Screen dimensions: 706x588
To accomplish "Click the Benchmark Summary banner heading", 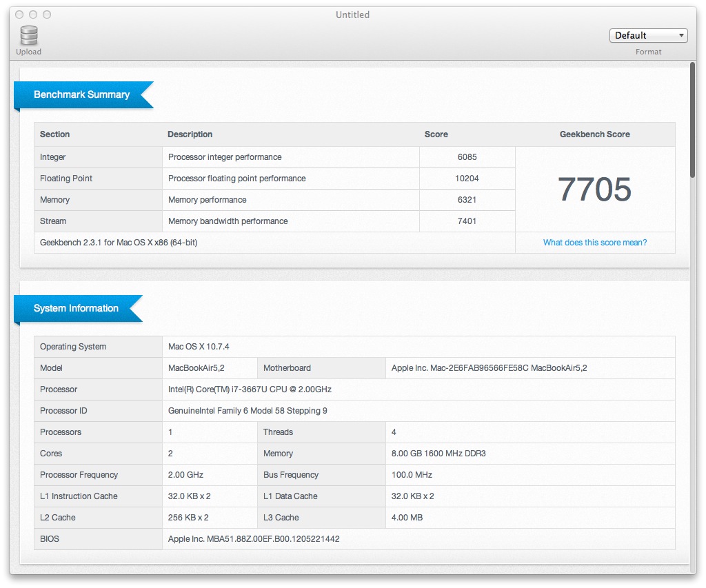I will (x=81, y=94).
